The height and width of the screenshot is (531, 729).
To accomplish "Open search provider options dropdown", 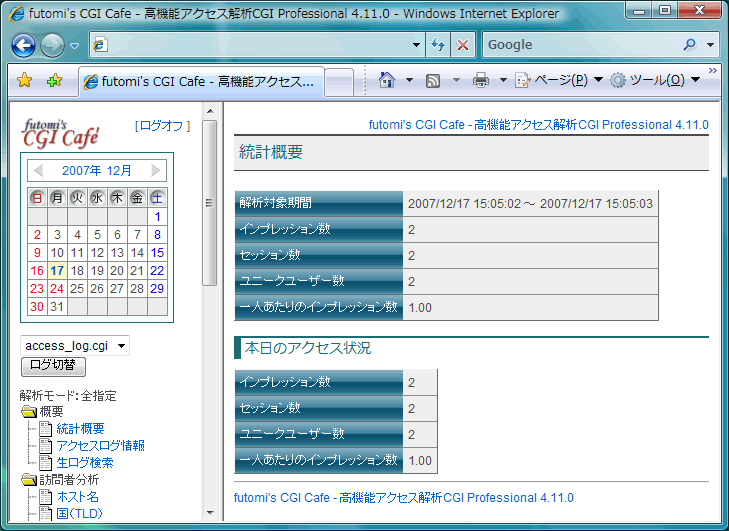I will [710, 45].
